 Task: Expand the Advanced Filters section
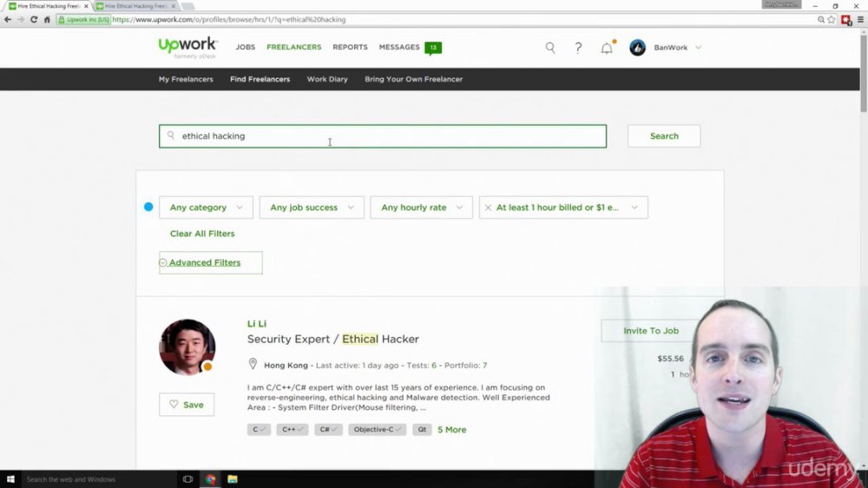pyautogui.click(x=210, y=262)
